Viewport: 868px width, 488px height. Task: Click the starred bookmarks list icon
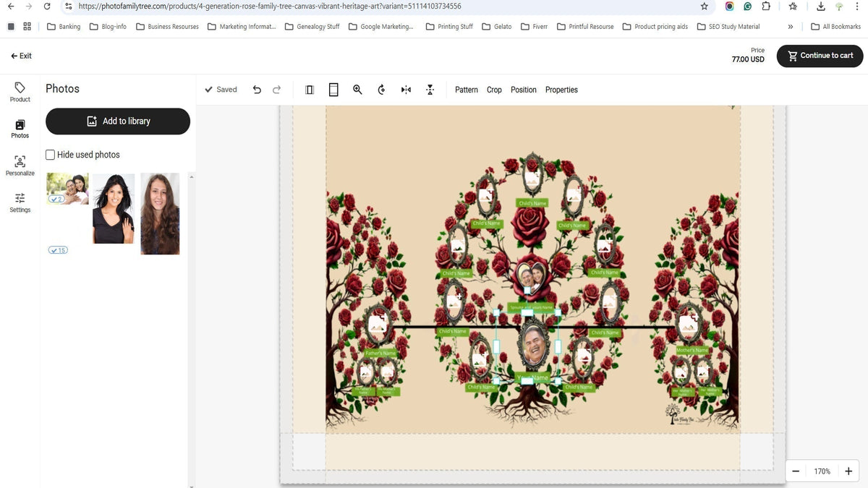pos(793,7)
